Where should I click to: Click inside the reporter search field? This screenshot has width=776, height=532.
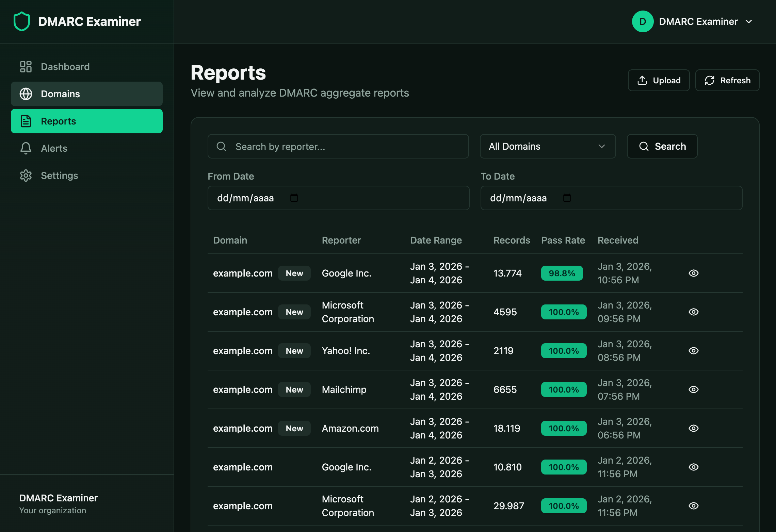[x=340, y=146]
